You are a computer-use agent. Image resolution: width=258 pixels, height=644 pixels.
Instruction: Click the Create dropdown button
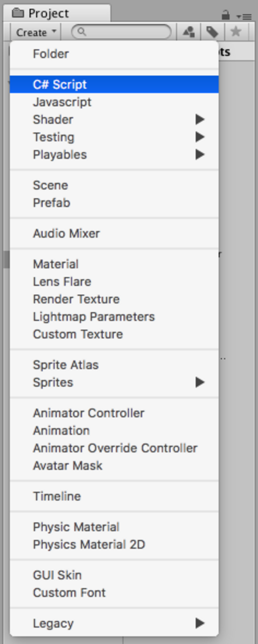pos(36,32)
